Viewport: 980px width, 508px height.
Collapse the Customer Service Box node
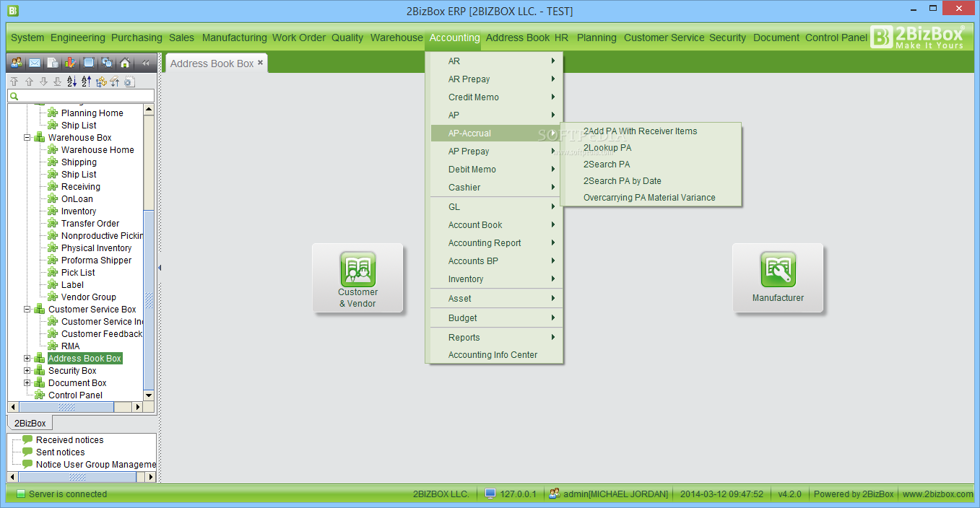27,310
